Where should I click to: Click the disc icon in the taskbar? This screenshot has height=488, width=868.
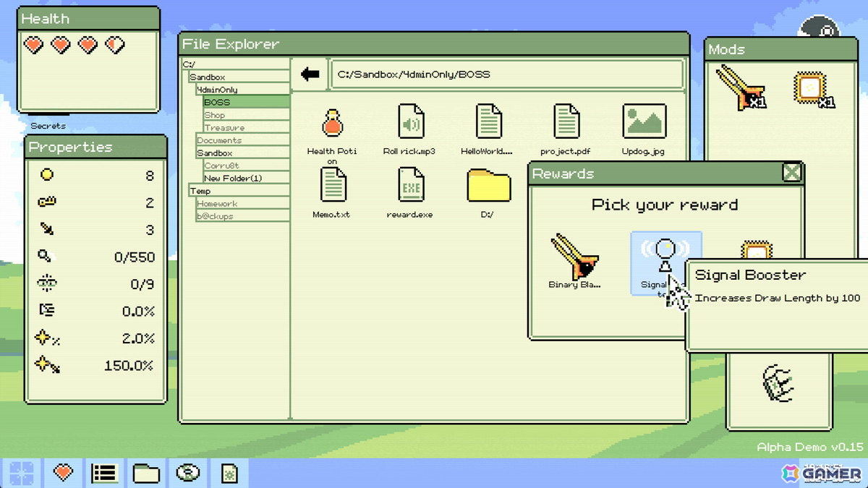coord(188,474)
